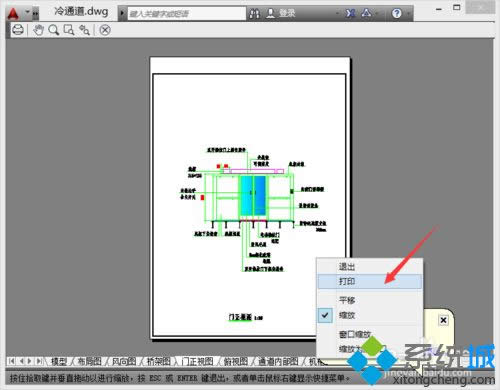Switch to the 桥架图 tab
Screen dimensions: 500x390
159,361
